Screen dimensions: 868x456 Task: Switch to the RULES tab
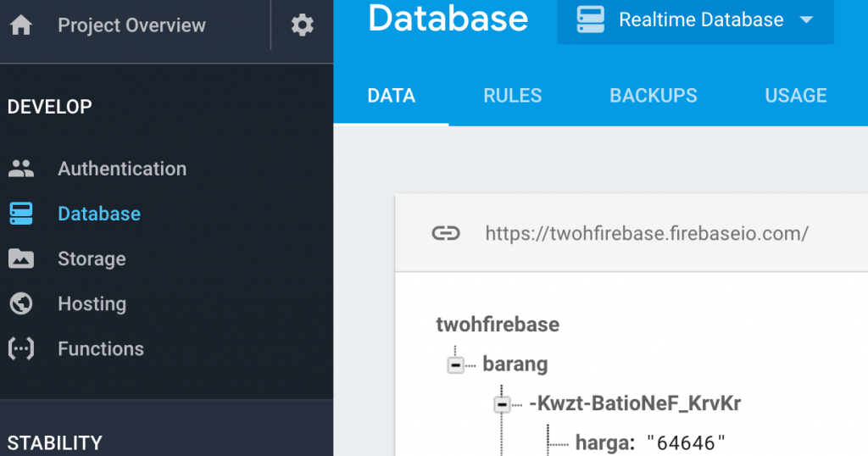click(513, 95)
